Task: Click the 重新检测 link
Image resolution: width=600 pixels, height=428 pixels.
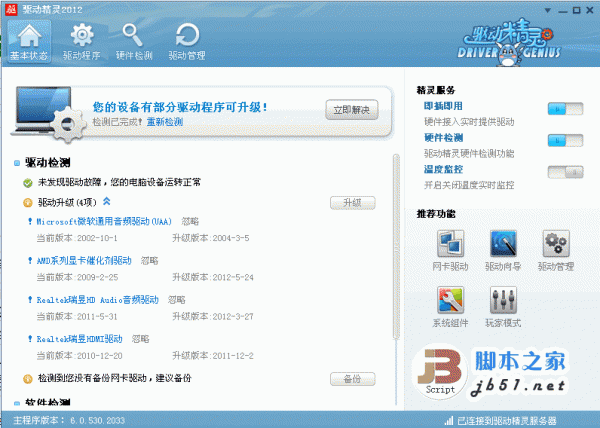Action: point(165,122)
